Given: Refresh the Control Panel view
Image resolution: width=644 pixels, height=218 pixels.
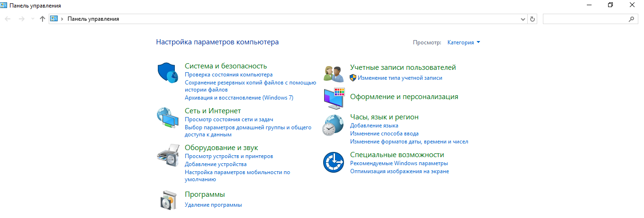Looking at the screenshot, I should pos(533,19).
